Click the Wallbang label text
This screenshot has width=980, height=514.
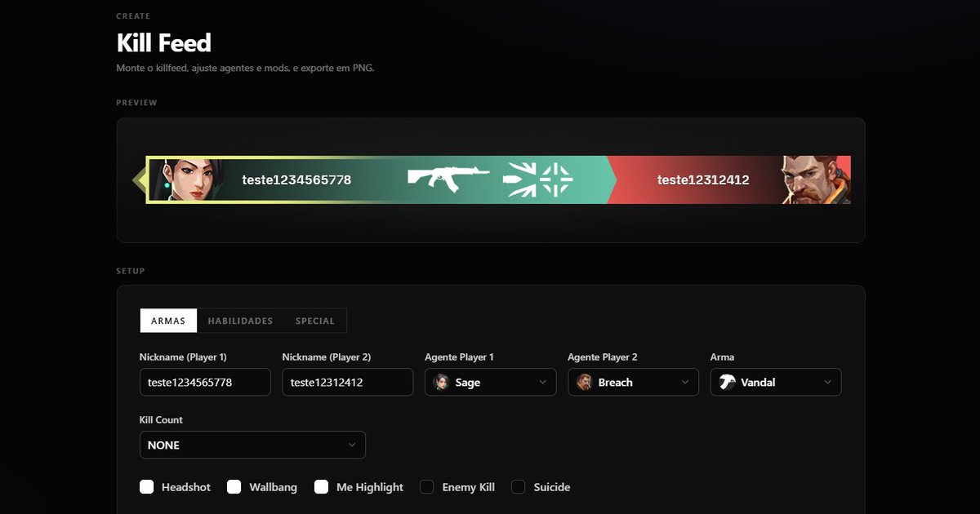point(273,487)
